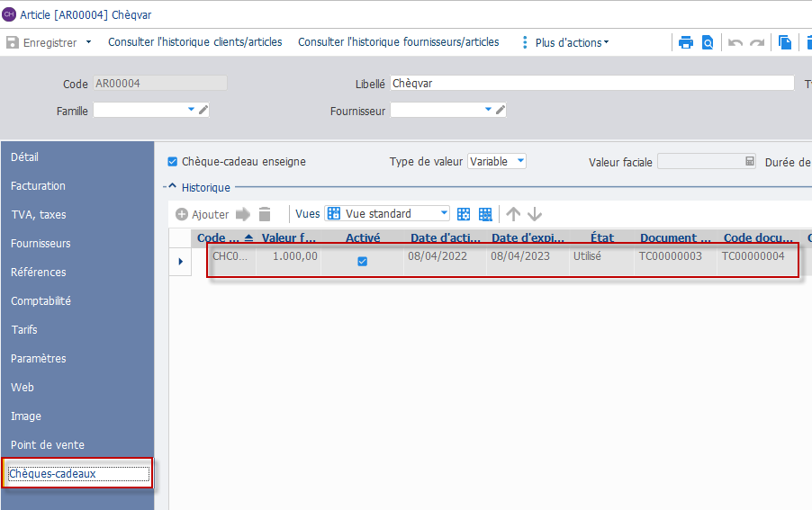Open the Enregistrer dropdown arrow

tap(88, 42)
